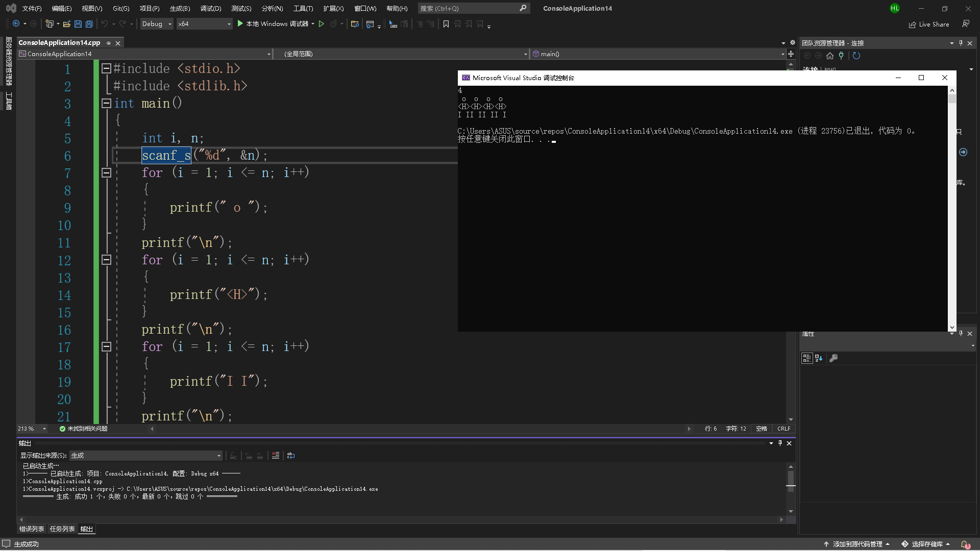Switch to the 错误列表 tab
The width and height of the screenshot is (980, 551).
click(x=32, y=529)
